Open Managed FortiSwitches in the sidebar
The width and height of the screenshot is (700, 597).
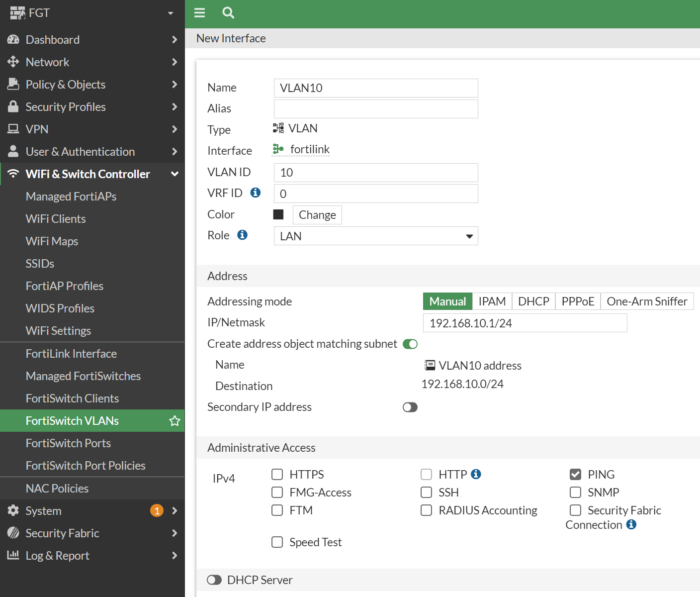[83, 376]
